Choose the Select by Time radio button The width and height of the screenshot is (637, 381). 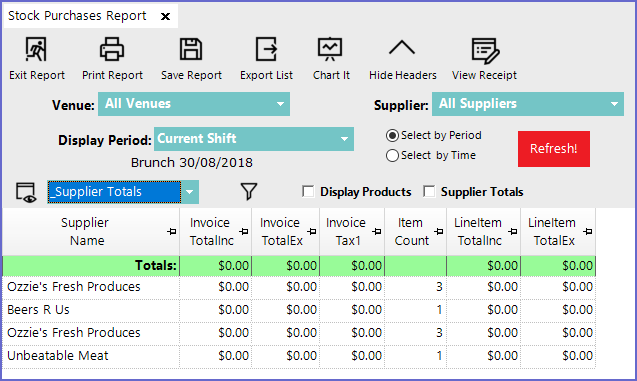(x=392, y=156)
